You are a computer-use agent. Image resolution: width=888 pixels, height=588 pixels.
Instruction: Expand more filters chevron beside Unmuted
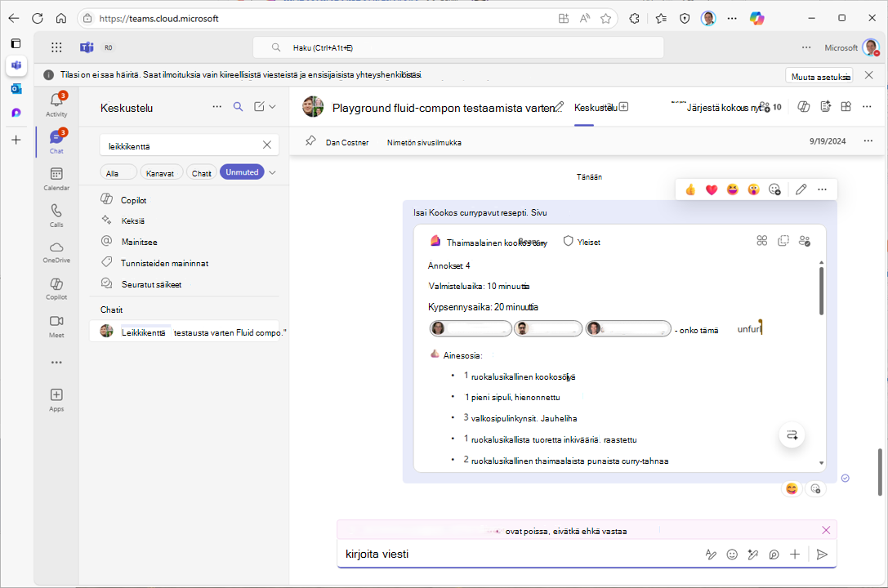click(272, 172)
